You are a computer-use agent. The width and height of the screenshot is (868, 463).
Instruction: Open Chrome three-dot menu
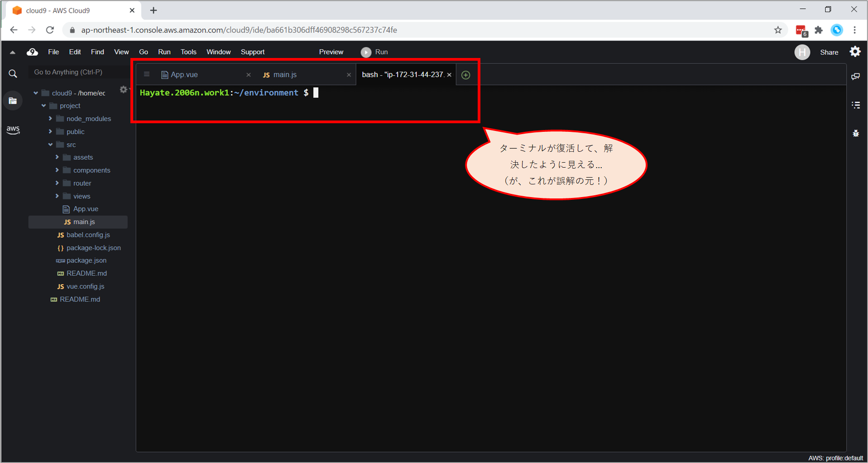854,30
